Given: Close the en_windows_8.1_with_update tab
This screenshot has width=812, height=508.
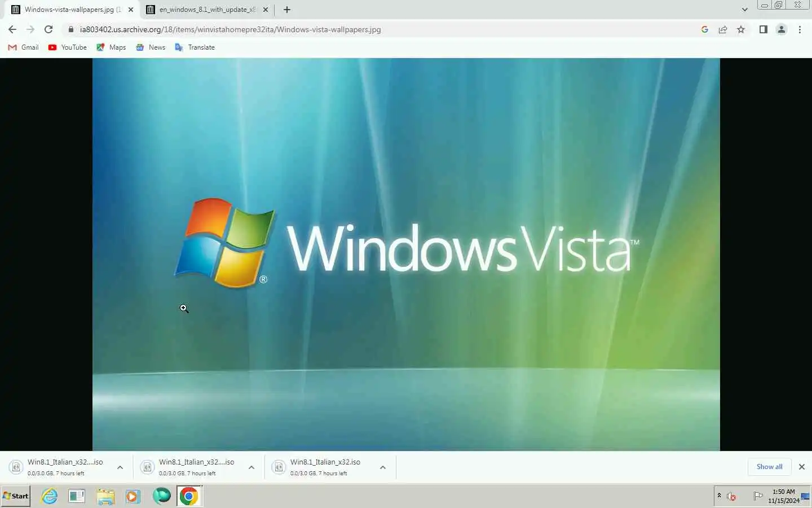Looking at the screenshot, I should [266, 10].
